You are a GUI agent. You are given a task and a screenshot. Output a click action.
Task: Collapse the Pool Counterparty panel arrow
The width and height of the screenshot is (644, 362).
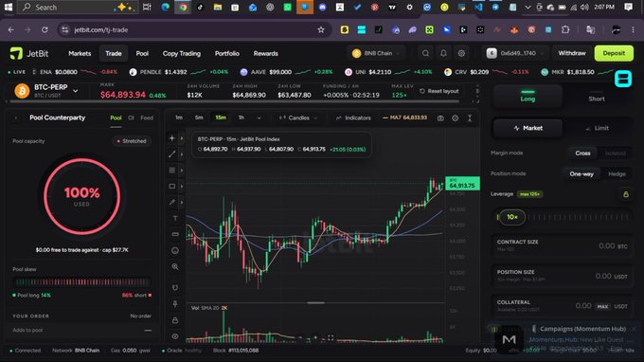point(16,118)
